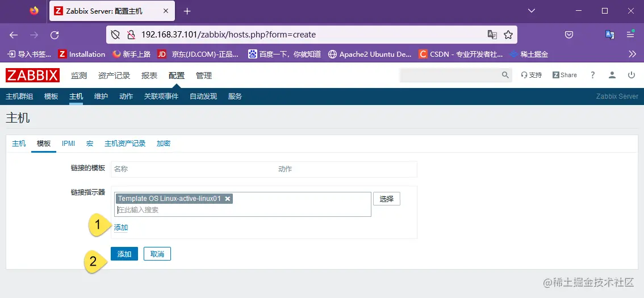644x298 pixels.
Task: Open the 百度一下 bookmark
Action: (285, 54)
